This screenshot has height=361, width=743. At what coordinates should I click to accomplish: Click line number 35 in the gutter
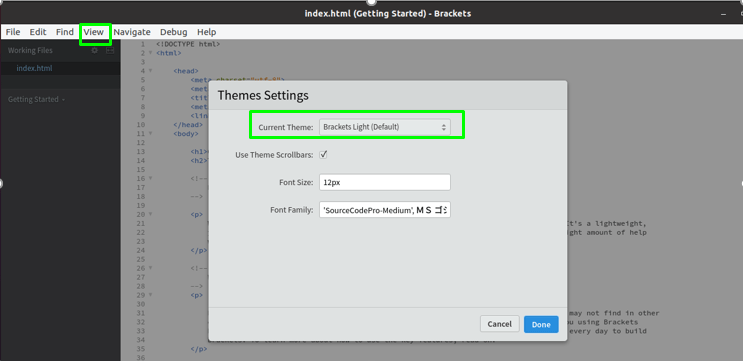point(141,349)
